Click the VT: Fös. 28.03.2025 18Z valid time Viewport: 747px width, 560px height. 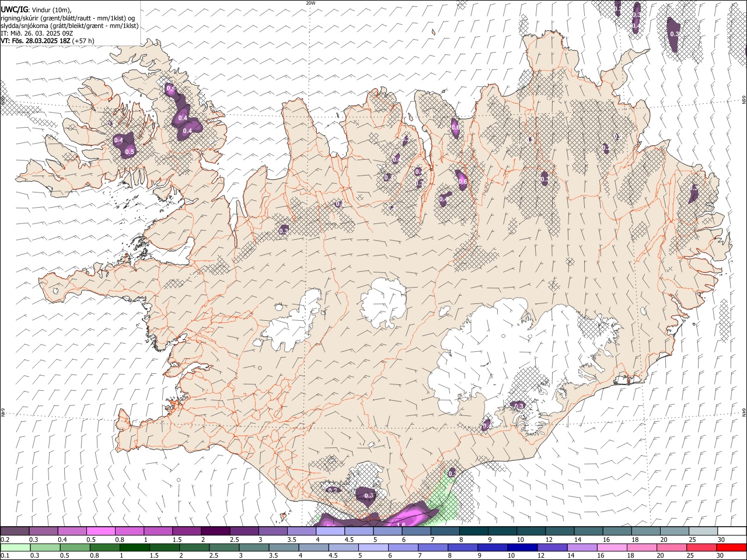(36, 41)
